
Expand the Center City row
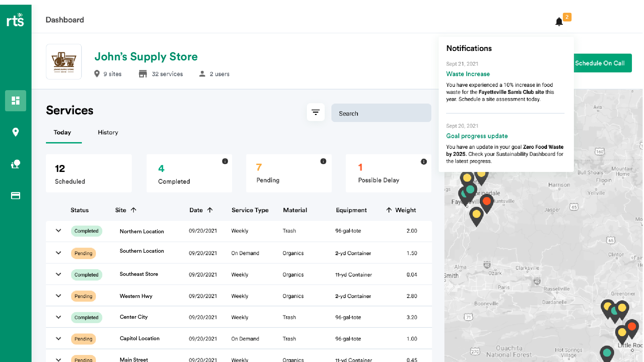click(x=58, y=317)
